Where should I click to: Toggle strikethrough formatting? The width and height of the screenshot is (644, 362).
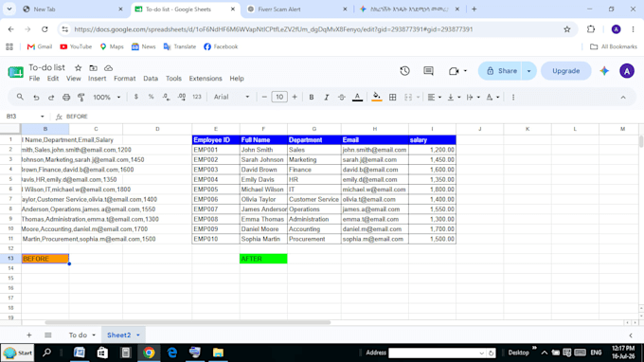pyautogui.click(x=341, y=97)
